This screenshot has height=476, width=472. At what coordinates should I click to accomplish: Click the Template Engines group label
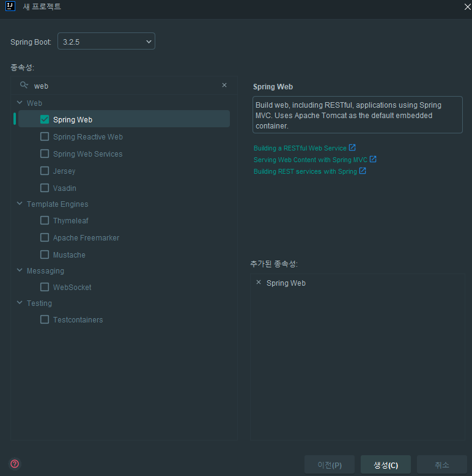(57, 204)
